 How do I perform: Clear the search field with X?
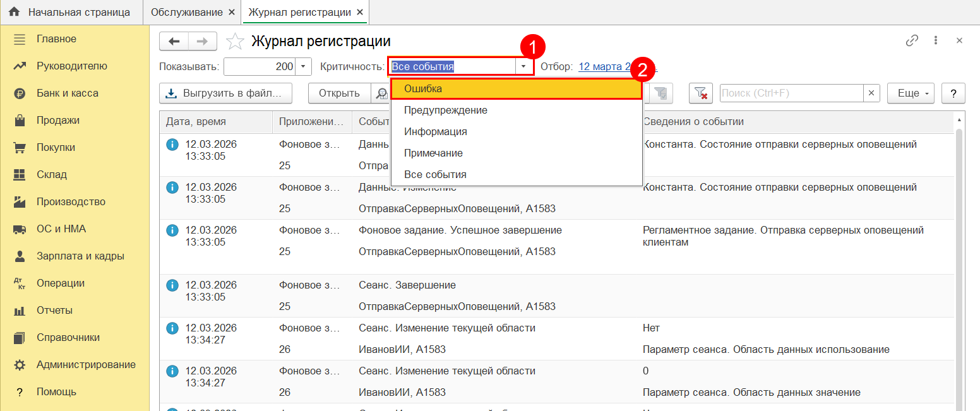click(871, 93)
